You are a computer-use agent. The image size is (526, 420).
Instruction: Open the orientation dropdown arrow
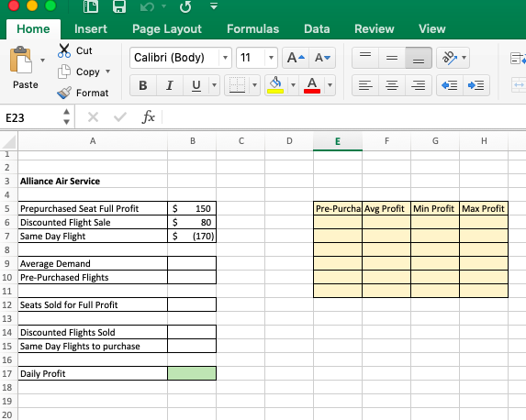[x=464, y=58]
